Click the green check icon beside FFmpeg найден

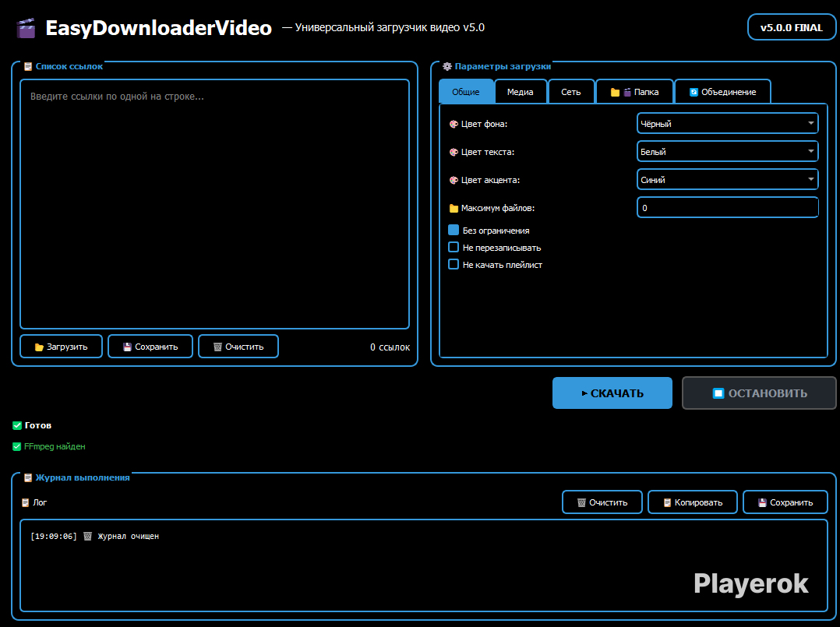pyautogui.click(x=17, y=446)
